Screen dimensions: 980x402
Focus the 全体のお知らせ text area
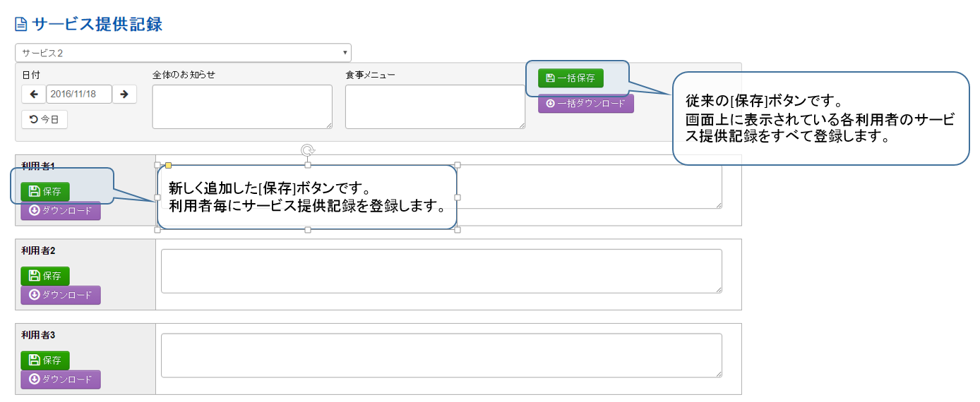pos(242,106)
